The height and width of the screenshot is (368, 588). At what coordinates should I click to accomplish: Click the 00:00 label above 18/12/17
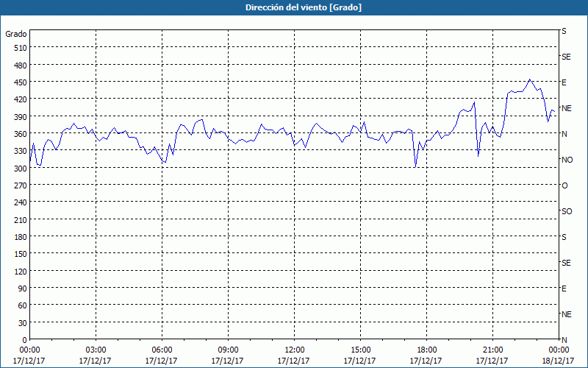[x=559, y=350]
